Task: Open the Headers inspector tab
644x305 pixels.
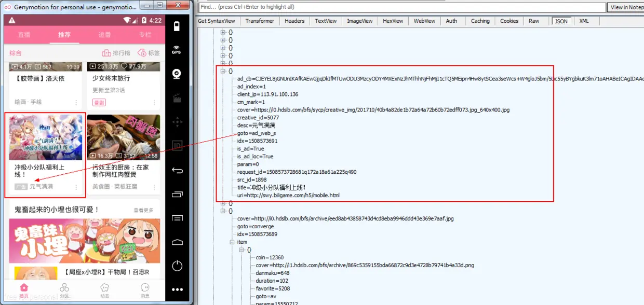Action: tap(294, 21)
